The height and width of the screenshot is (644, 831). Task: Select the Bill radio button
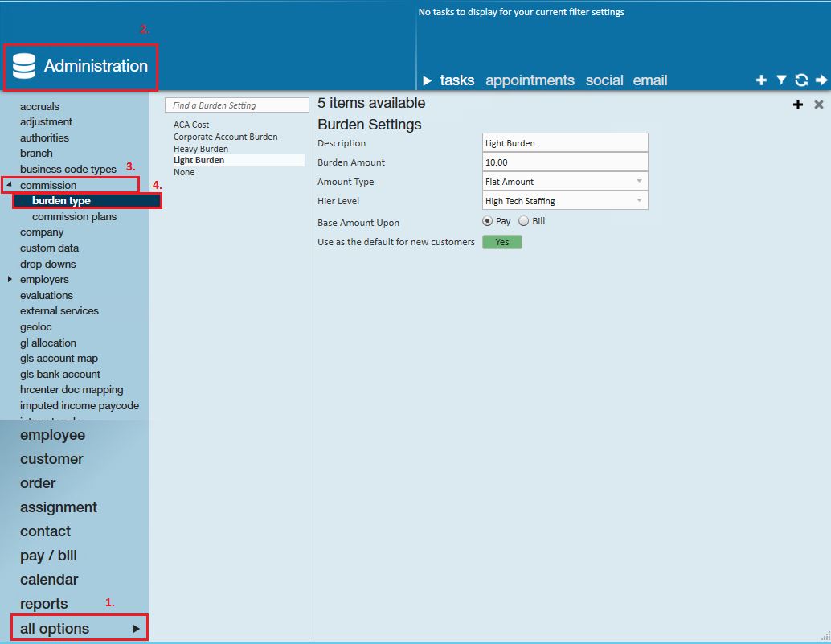pos(524,221)
